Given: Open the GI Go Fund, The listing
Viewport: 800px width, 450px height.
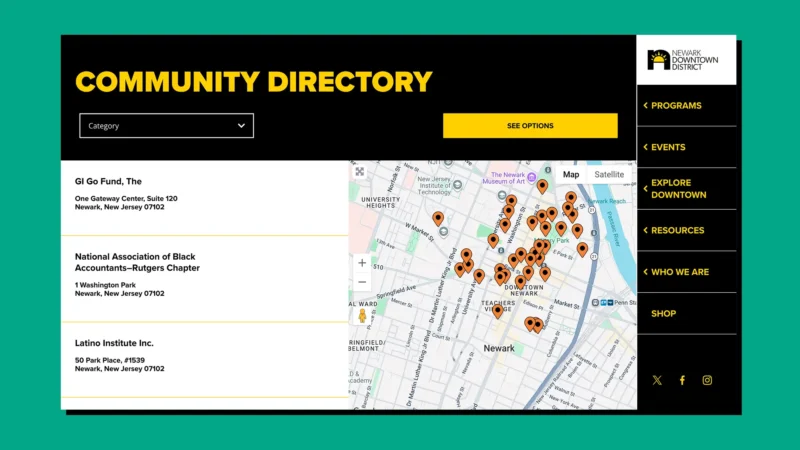Looking at the screenshot, I should point(108,181).
